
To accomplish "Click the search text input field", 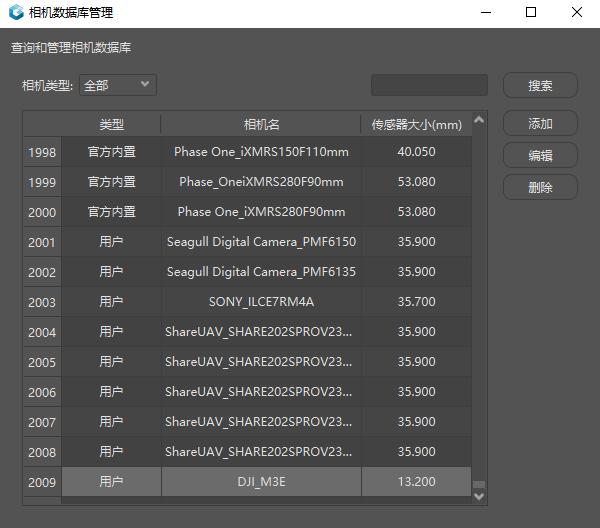I will [x=429, y=85].
